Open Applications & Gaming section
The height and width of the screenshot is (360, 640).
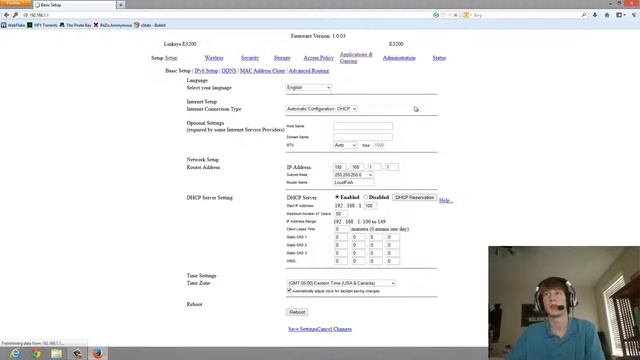(356, 58)
